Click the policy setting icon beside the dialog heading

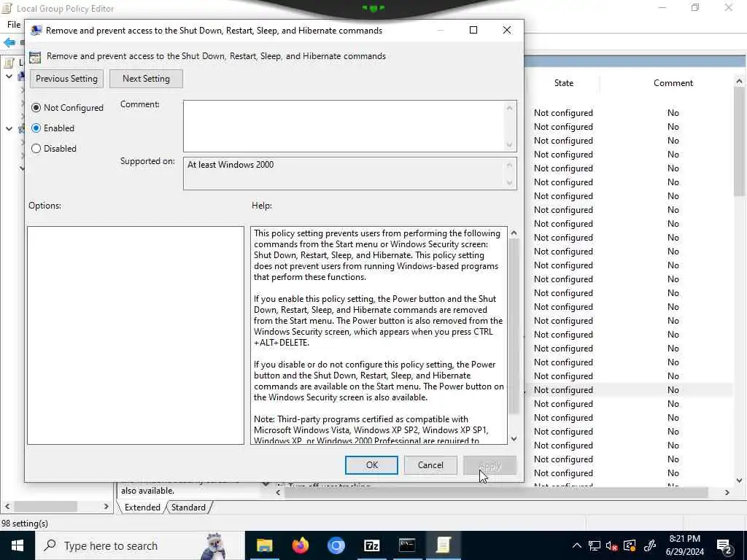click(35, 57)
